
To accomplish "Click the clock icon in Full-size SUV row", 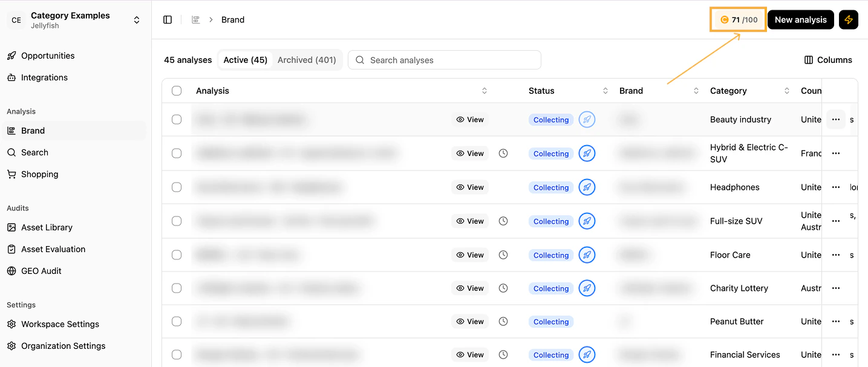I will click(x=503, y=221).
